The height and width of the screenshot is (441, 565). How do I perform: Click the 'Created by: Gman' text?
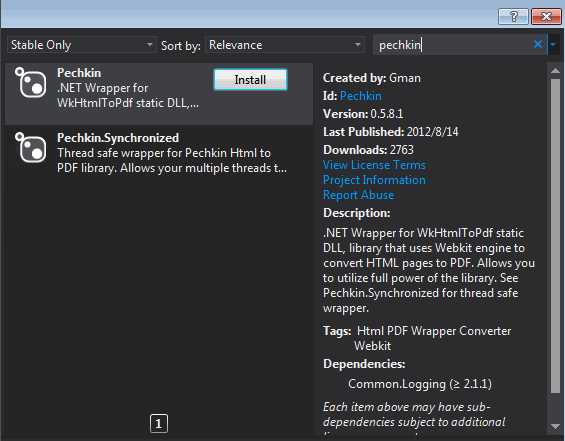pos(372,78)
